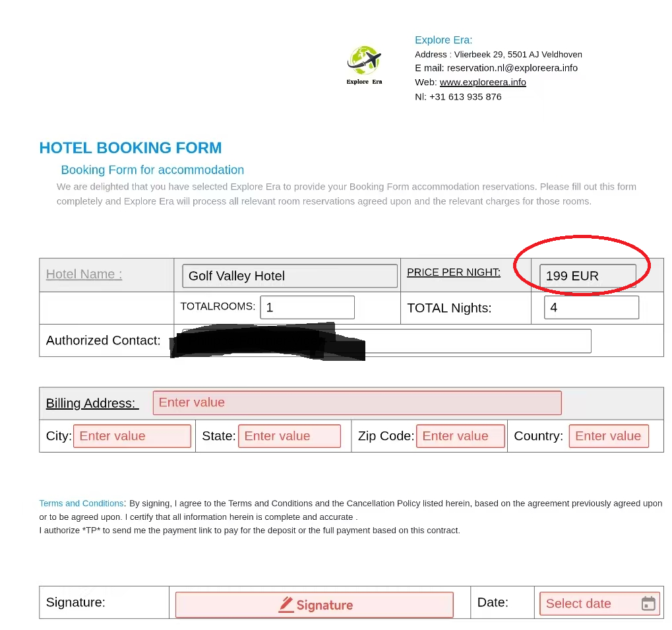Image resolution: width=672 pixels, height=630 pixels.
Task: Select the Hotel Name field with Golf Valley Hotel
Action: (x=290, y=276)
